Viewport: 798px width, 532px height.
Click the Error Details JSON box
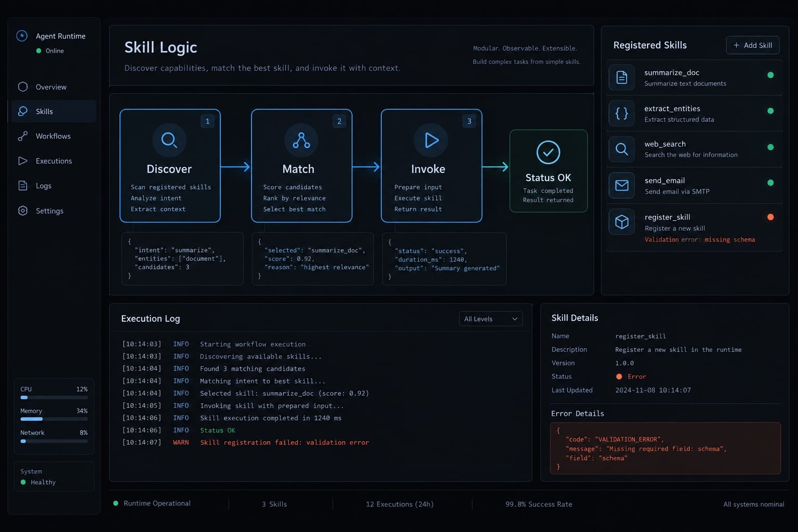[x=666, y=448]
